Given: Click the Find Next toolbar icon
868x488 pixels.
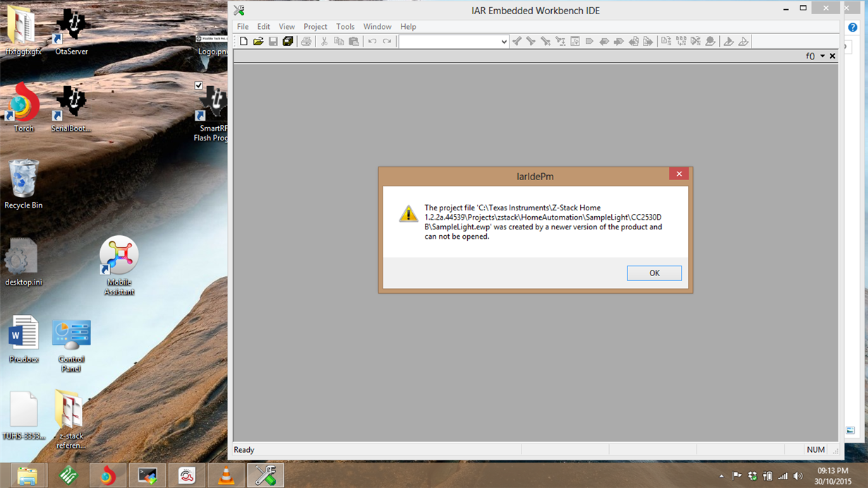Looking at the screenshot, I should pos(531,42).
